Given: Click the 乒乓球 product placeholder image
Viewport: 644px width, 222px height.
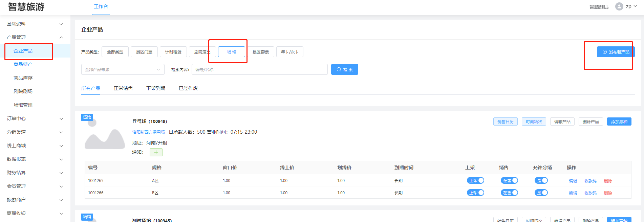Looking at the screenshot, I should pos(105,136).
